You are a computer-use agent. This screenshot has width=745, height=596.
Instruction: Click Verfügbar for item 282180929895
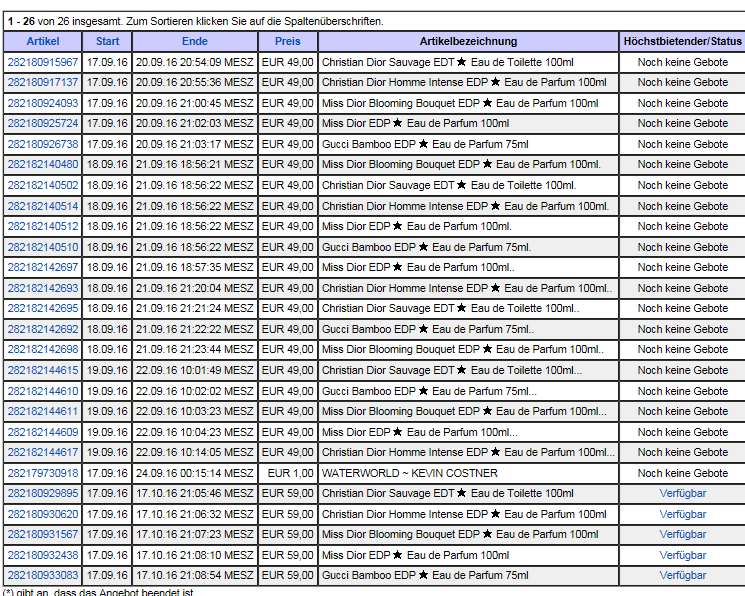point(682,493)
